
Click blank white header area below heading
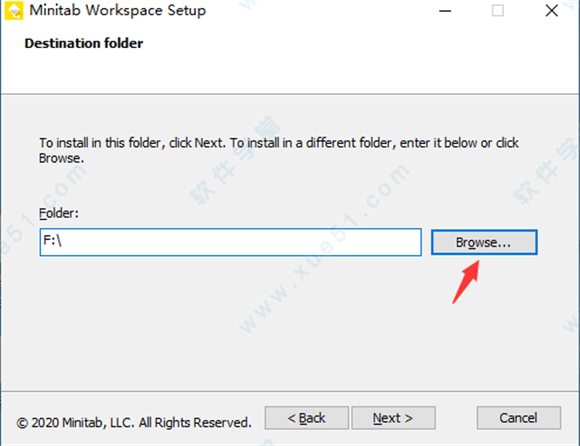click(x=290, y=73)
